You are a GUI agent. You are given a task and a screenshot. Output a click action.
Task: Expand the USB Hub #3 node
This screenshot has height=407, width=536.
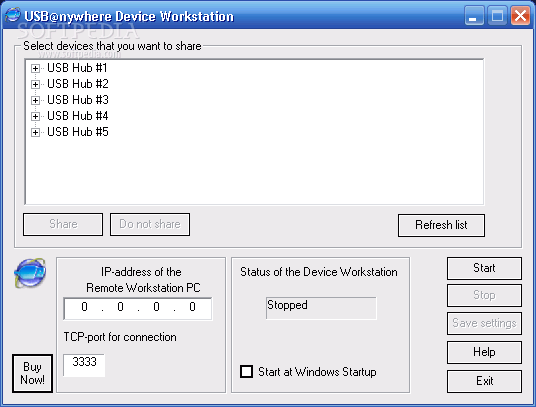pos(35,100)
